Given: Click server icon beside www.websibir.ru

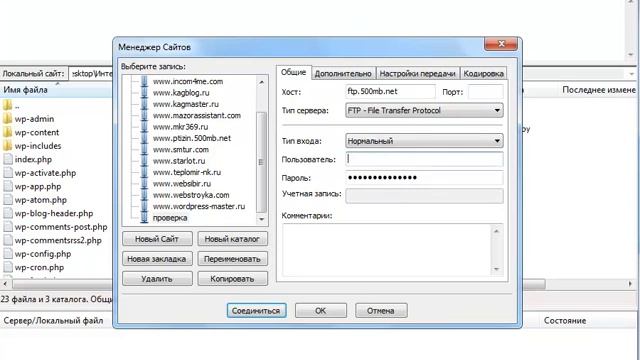Looking at the screenshot, I should [144, 184].
